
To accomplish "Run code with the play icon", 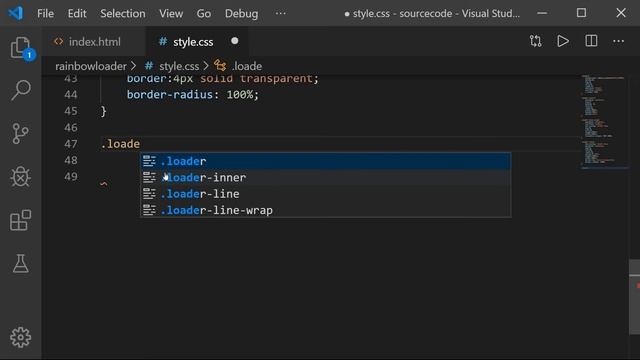I will pos(563,41).
